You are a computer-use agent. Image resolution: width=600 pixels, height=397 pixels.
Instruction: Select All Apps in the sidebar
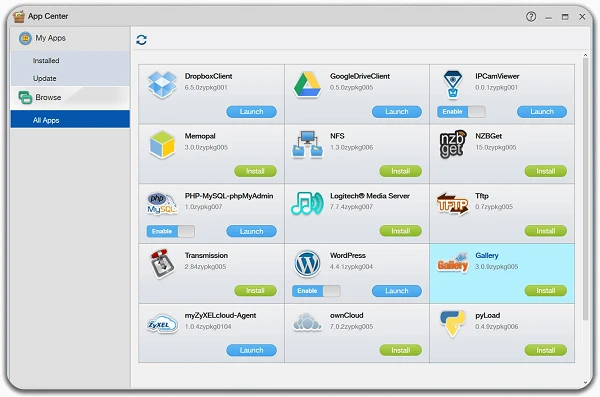pyautogui.click(x=70, y=119)
